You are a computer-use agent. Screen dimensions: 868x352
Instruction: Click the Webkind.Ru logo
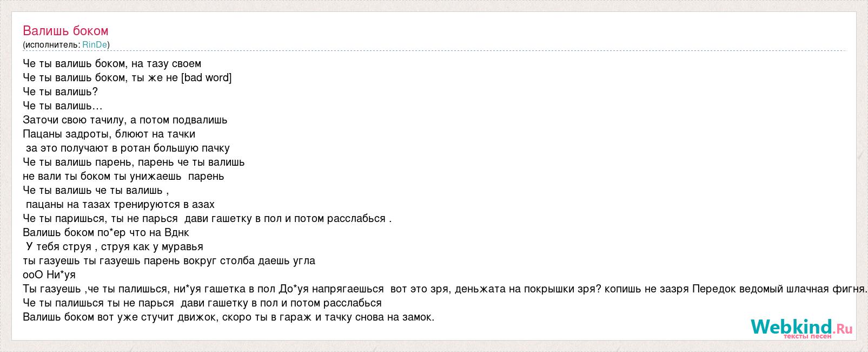[801, 328]
